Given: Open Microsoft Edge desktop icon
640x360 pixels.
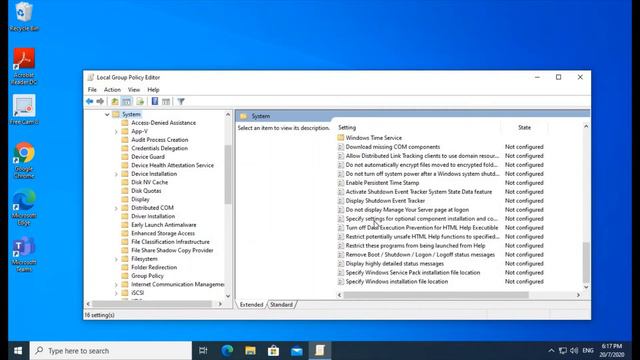Looking at the screenshot, I should (24, 207).
